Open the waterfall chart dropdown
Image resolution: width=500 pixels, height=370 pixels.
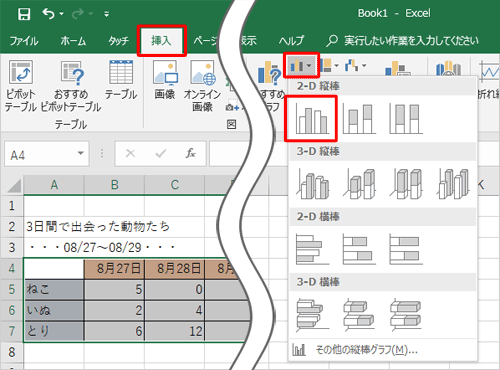coord(355,65)
